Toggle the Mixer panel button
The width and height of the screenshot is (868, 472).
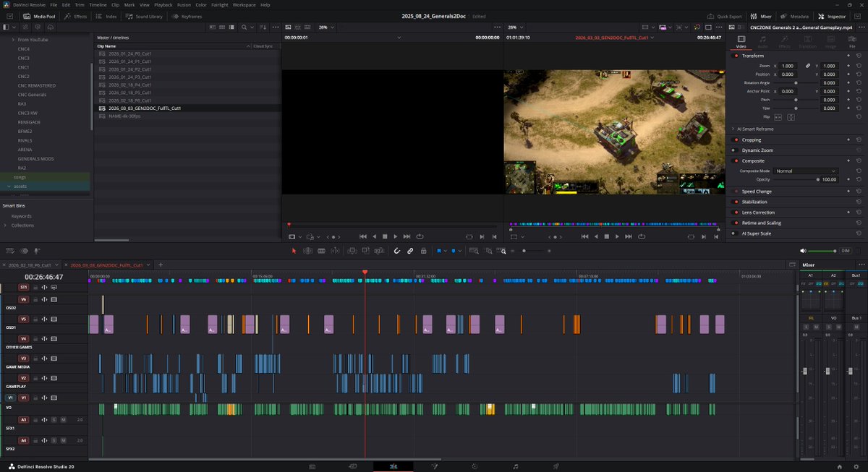pos(761,16)
